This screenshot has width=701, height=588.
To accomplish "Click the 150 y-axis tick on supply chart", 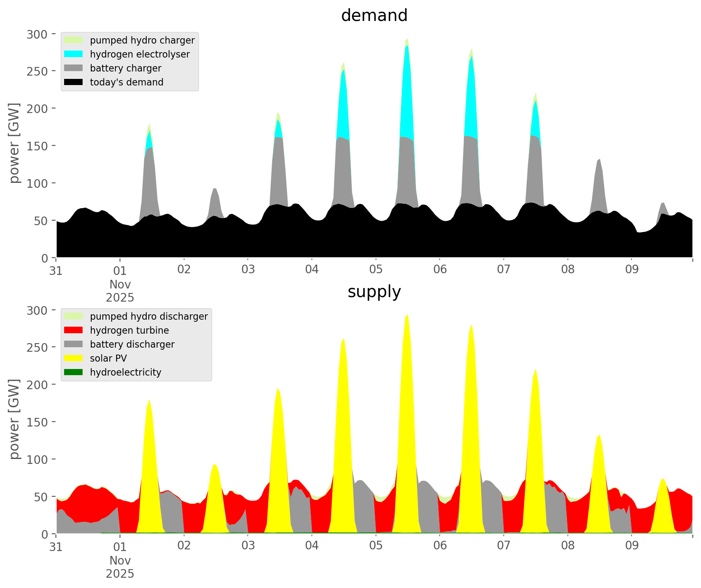I will [37, 422].
